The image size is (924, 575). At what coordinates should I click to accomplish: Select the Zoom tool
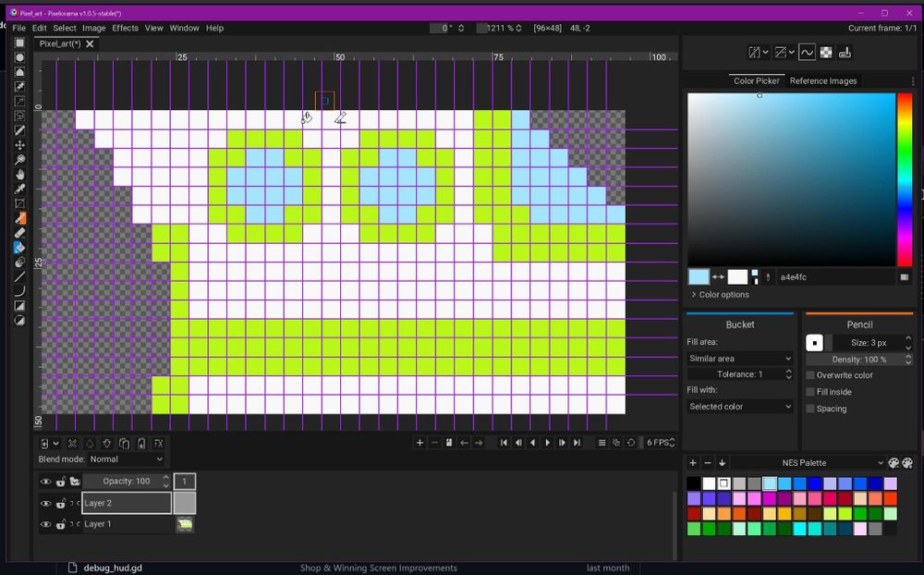pyautogui.click(x=19, y=160)
